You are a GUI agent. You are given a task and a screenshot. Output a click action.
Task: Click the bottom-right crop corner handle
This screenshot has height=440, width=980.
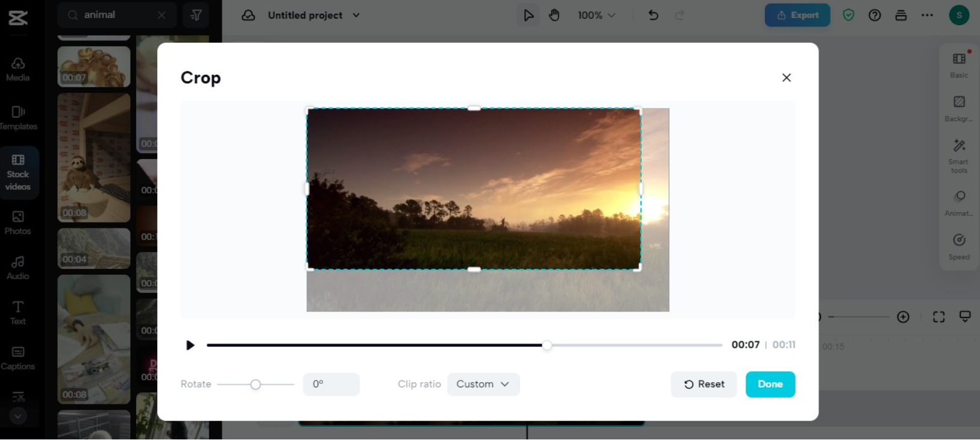pos(639,268)
